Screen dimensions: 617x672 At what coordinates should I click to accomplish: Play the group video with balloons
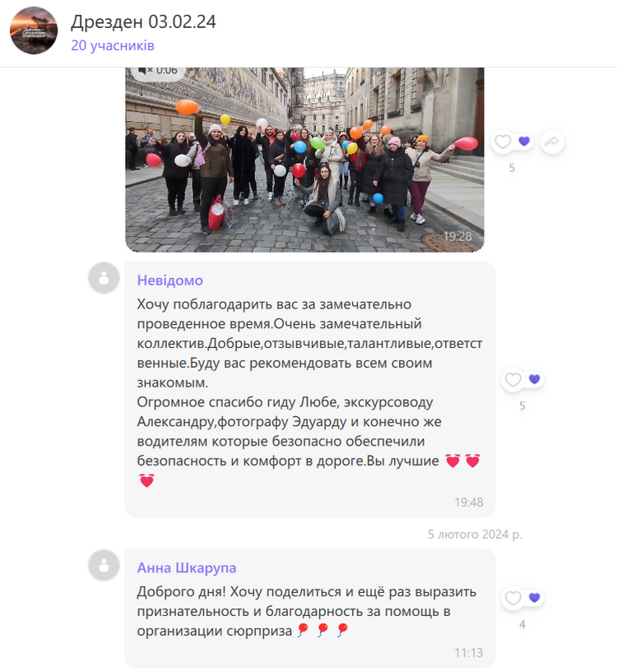pos(304,160)
